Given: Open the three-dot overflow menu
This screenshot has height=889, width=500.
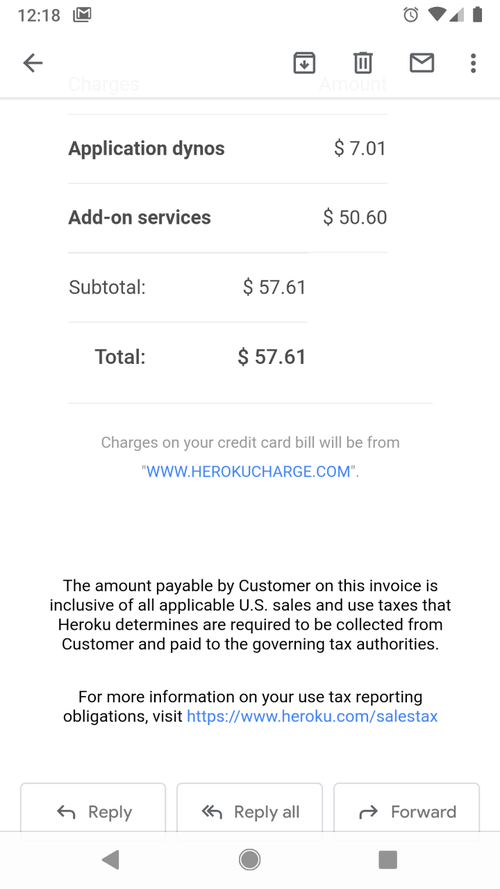Looking at the screenshot, I should point(473,63).
